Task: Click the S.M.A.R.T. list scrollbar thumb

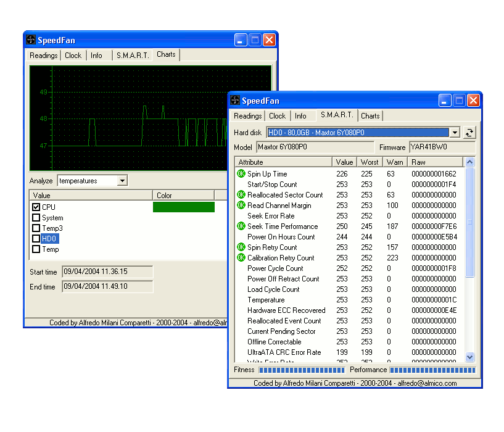Action: [469, 222]
